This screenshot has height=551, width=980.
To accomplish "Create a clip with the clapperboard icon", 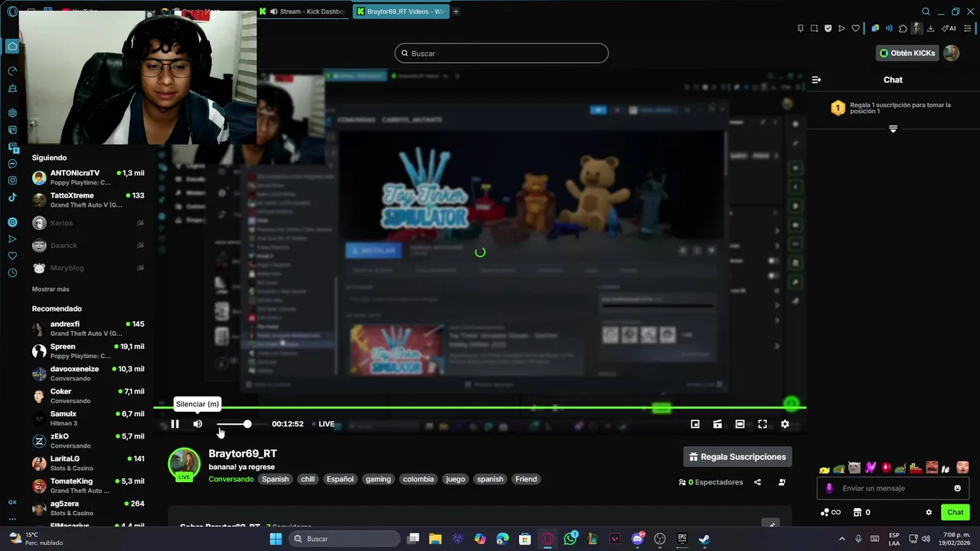I will (x=717, y=424).
